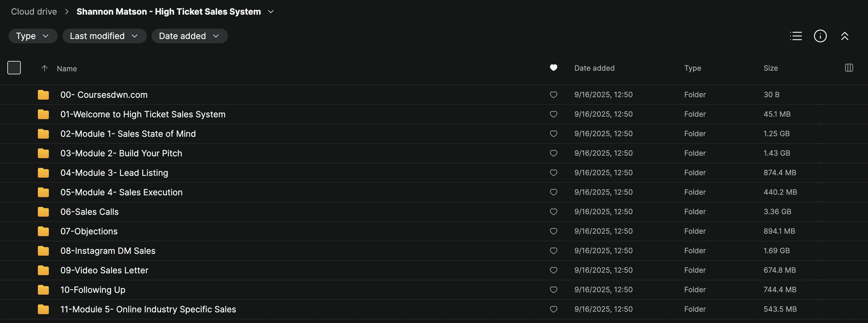Image resolution: width=868 pixels, height=323 pixels.
Task: Click the name sort ascending arrow
Action: (x=44, y=68)
